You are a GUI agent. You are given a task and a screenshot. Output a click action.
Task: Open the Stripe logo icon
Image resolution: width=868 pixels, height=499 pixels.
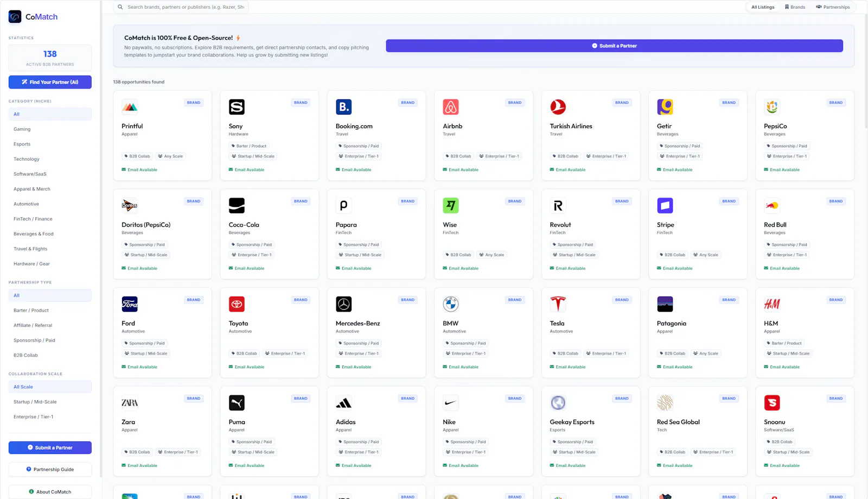665,206
